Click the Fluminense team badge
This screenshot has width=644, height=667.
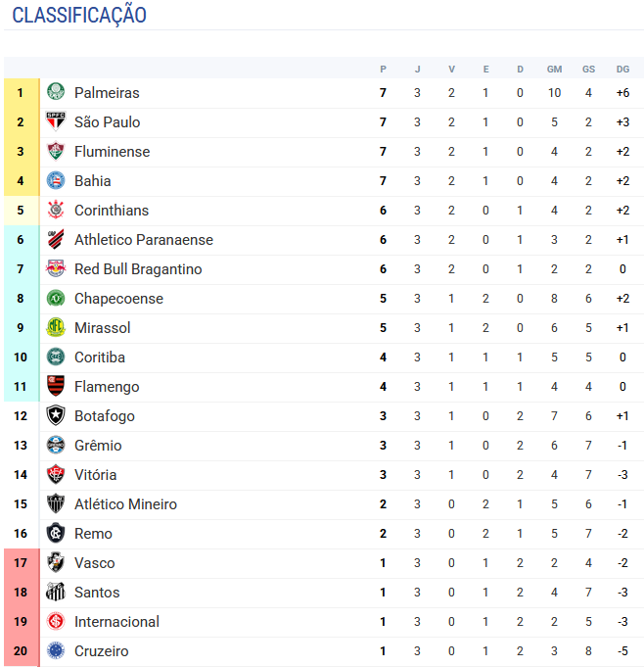click(56, 151)
